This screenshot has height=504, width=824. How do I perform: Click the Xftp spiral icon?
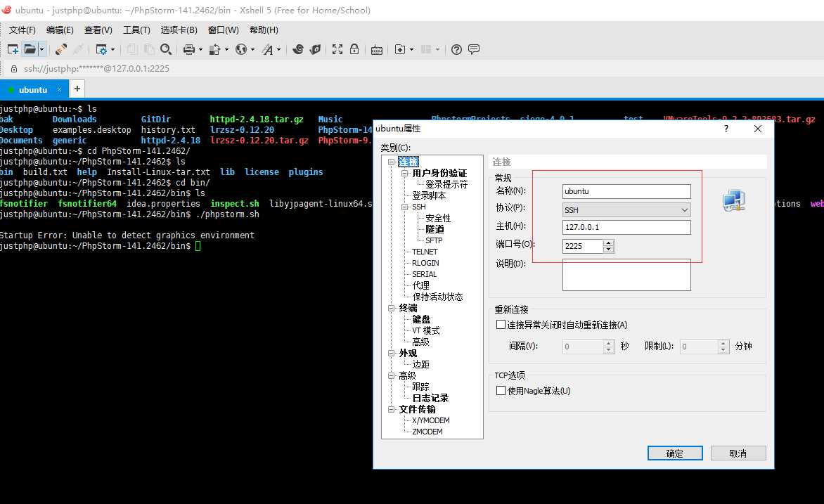[298, 49]
